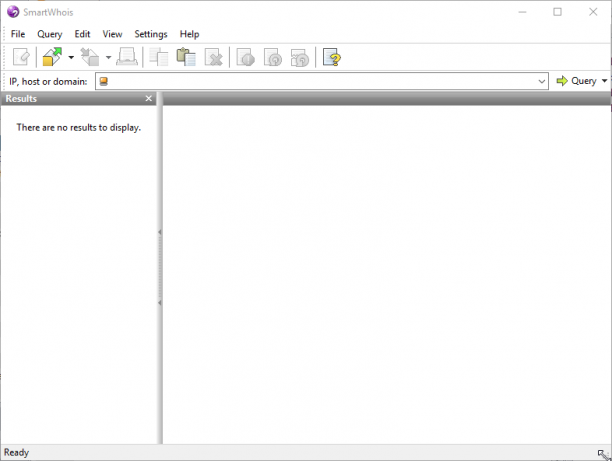Image resolution: width=612 pixels, height=461 pixels.
Task: Click the Update result toolbar icon
Action: point(273,57)
